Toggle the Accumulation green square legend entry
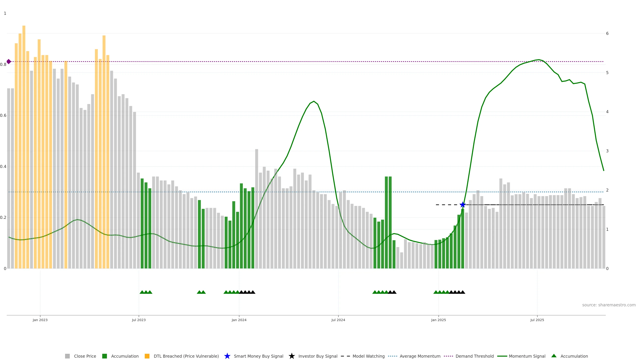 click(104, 356)
